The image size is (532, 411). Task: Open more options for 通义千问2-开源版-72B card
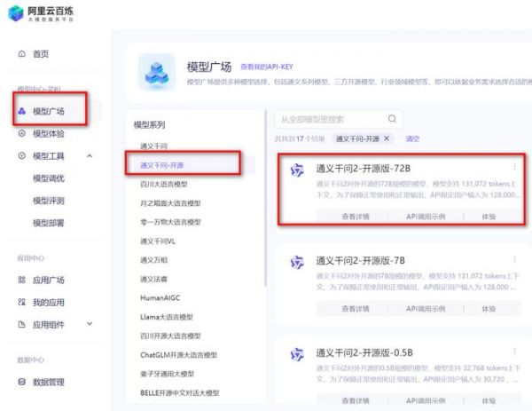pos(513,167)
